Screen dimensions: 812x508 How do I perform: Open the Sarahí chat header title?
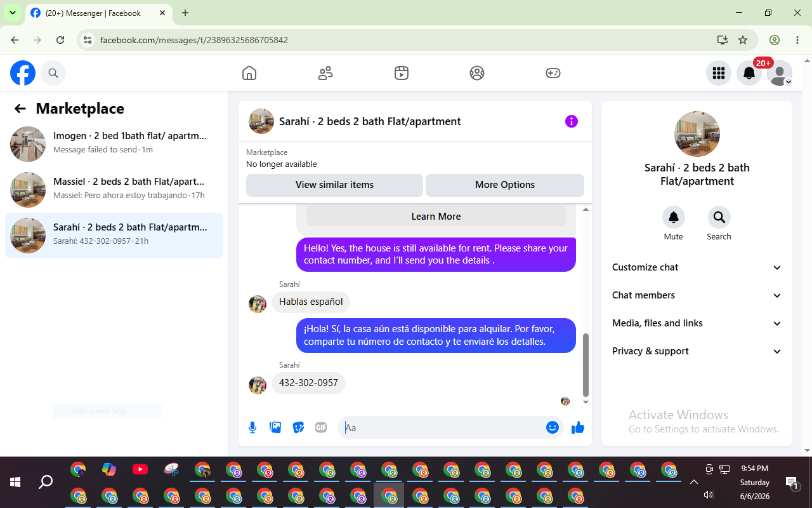pos(370,121)
